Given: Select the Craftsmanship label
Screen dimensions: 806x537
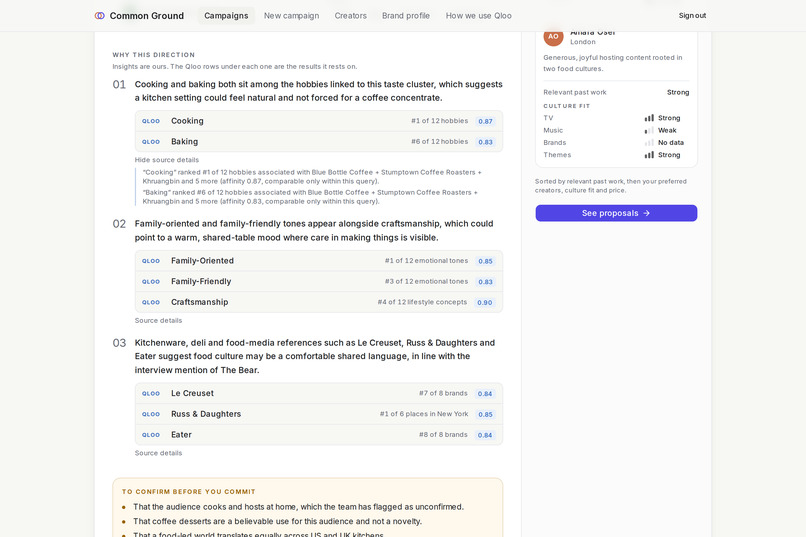Looking at the screenshot, I should pos(199,302).
